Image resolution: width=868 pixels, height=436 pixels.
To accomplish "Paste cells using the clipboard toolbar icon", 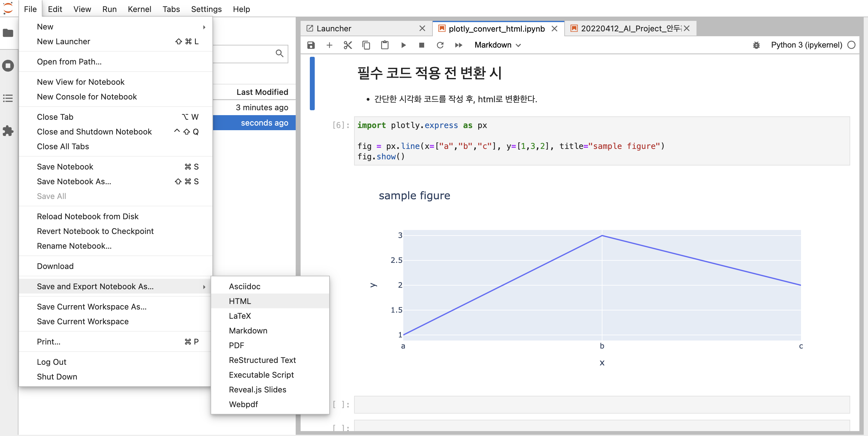I will (x=385, y=45).
